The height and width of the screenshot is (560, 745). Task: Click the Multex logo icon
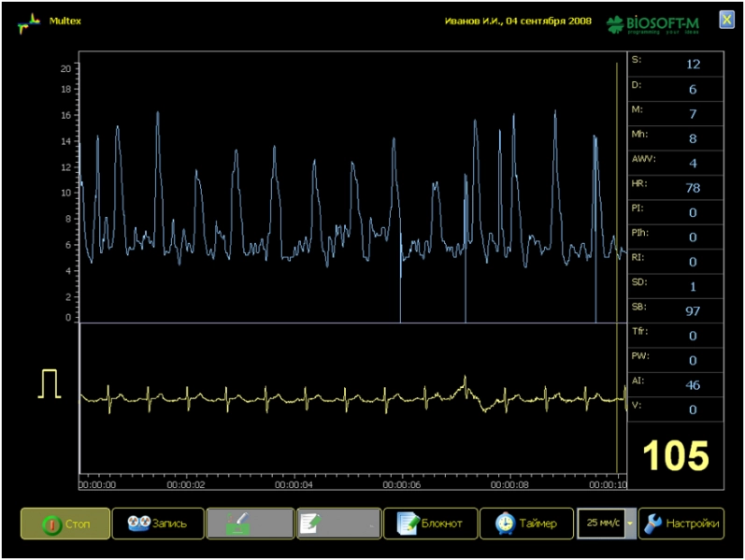click(29, 22)
